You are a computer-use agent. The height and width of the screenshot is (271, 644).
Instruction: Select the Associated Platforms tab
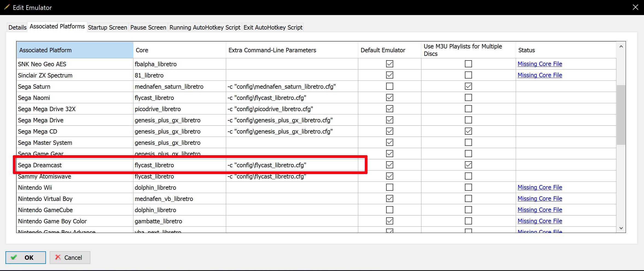point(57,27)
